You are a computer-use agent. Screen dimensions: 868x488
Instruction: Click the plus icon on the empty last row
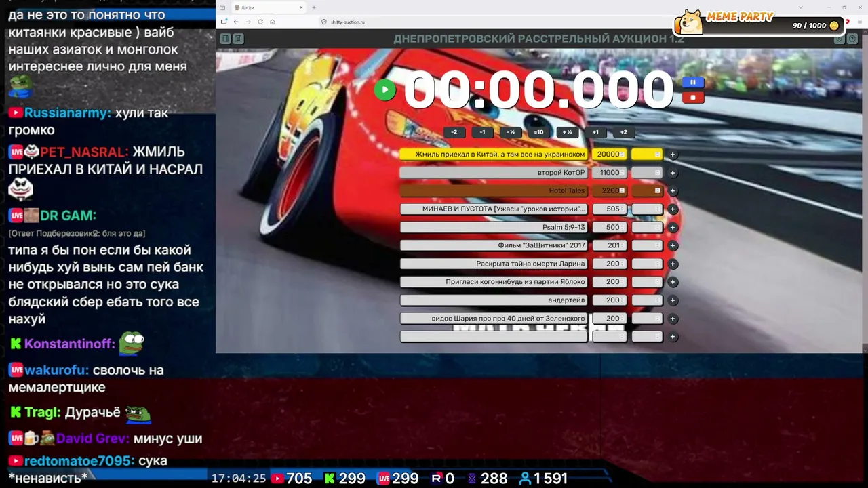[673, 337]
